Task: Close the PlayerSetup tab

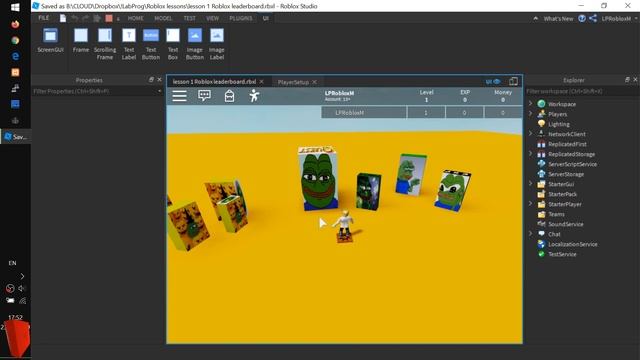Action: [314, 82]
